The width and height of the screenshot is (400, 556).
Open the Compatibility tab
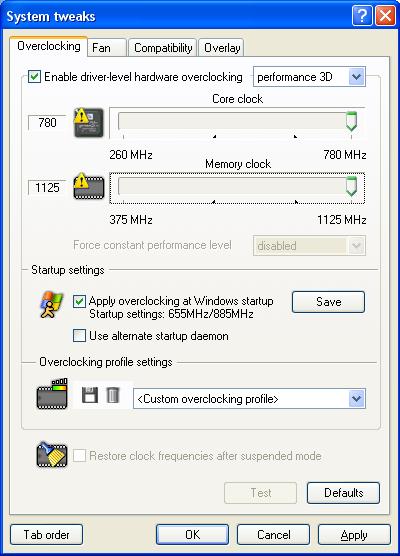click(163, 48)
